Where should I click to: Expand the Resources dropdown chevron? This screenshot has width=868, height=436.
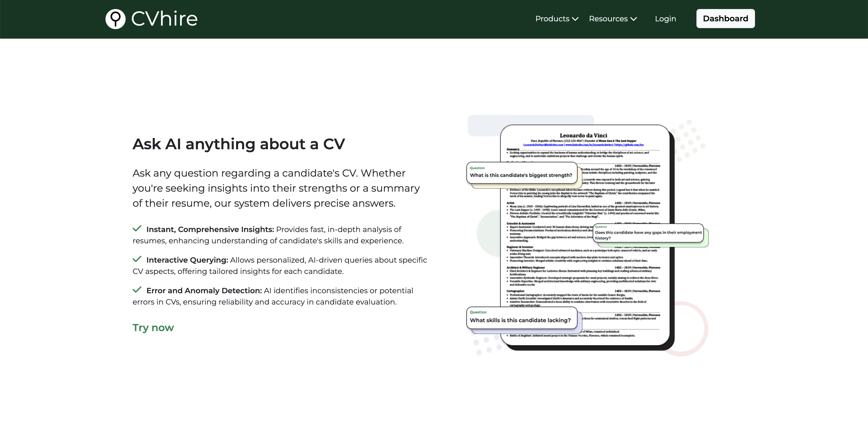[633, 19]
